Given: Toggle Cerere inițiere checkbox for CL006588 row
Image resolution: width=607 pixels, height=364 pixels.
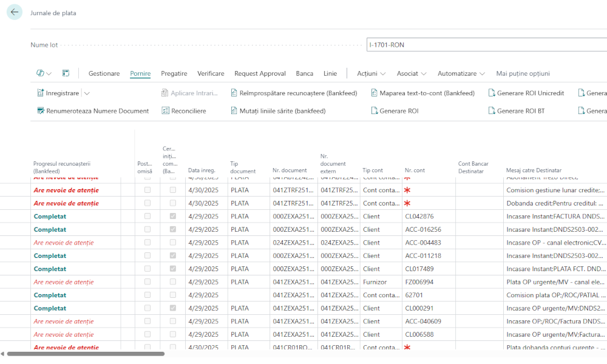Looking at the screenshot, I should 172,335.
